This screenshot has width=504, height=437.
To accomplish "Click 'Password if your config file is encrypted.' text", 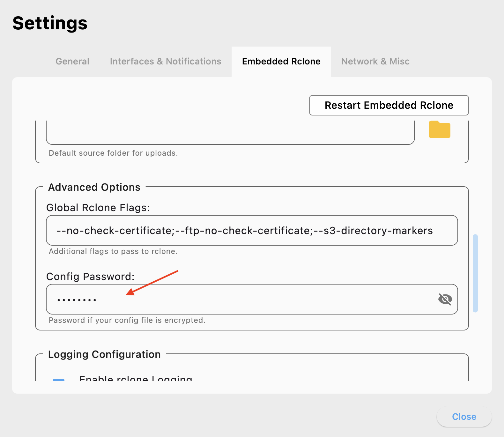I will pyautogui.click(x=127, y=320).
